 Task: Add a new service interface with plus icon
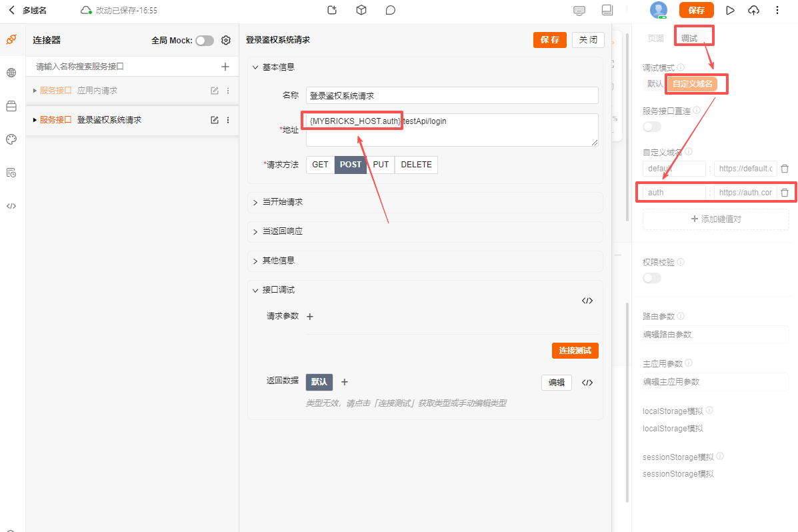(225, 67)
